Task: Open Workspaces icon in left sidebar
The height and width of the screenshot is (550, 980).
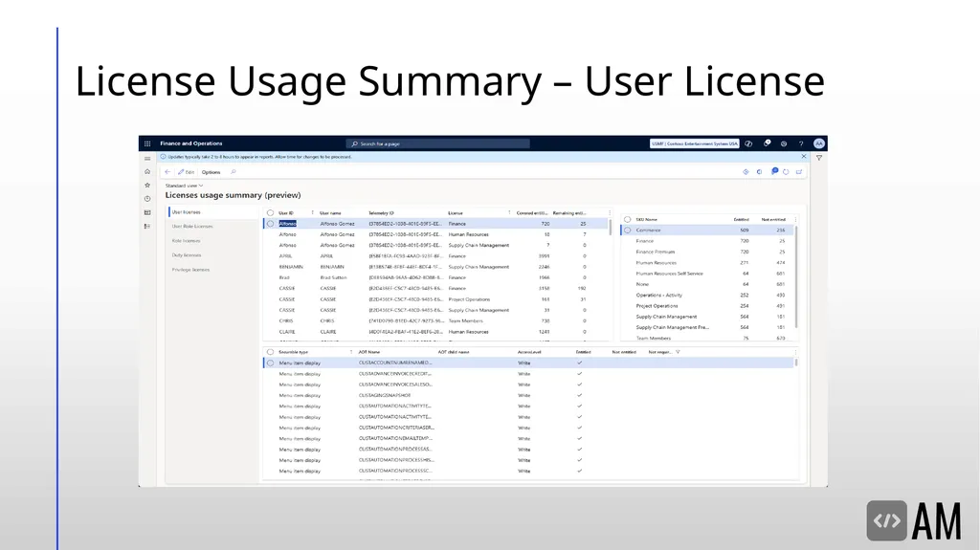Action: [x=147, y=212]
